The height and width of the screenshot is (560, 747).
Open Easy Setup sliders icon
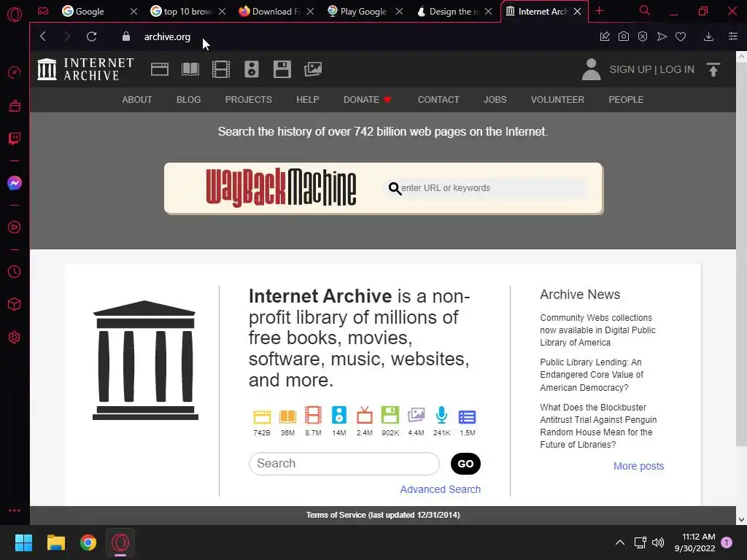[x=733, y=36]
